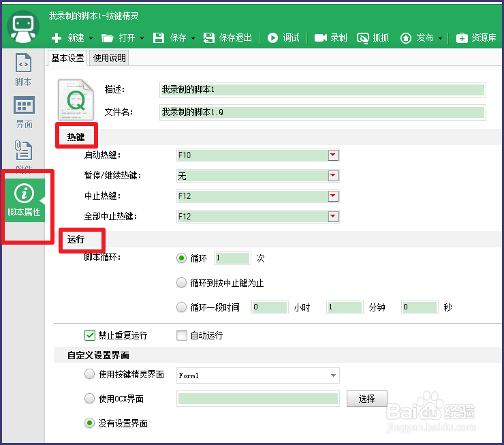The width and height of the screenshot is (504, 445).
Task: Click the OCX interface path field
Action: (x=257, y=399)
